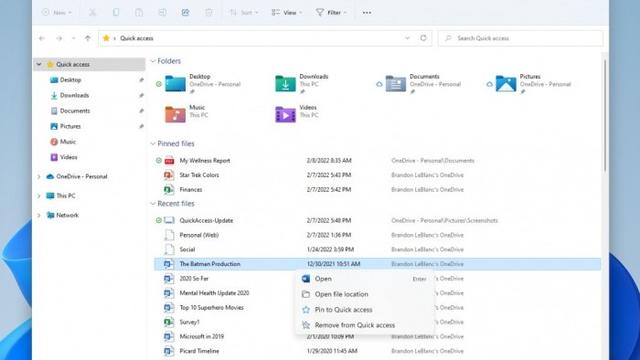This screenshot has height=360, width=640.
Task: Go up one level with up arrow
Action: [x=88, y=38]
